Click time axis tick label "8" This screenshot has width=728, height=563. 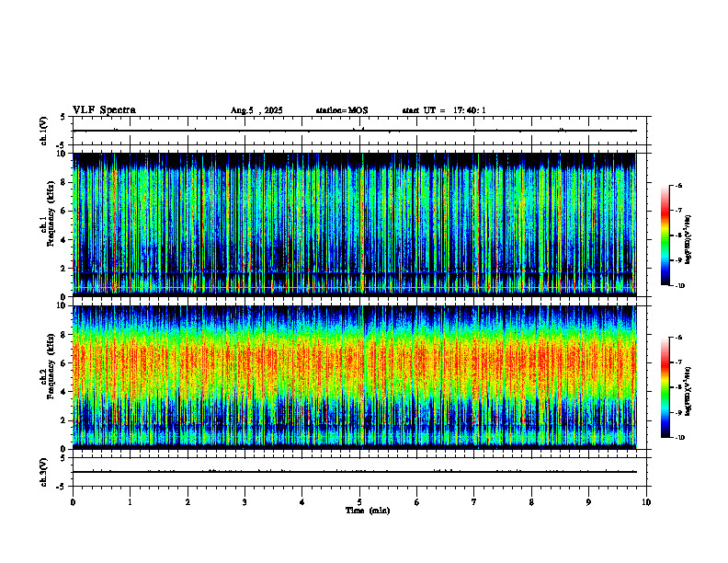tap(531, 502)
